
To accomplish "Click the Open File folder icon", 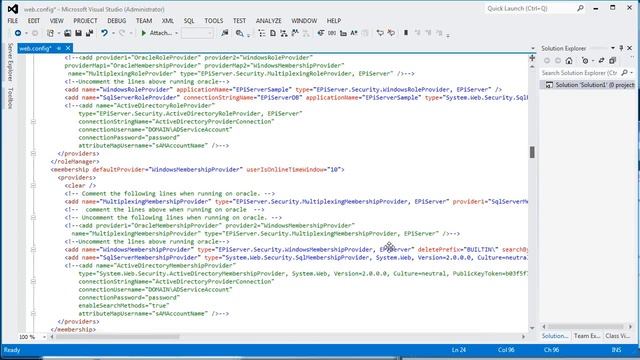I will click(67, 33).
